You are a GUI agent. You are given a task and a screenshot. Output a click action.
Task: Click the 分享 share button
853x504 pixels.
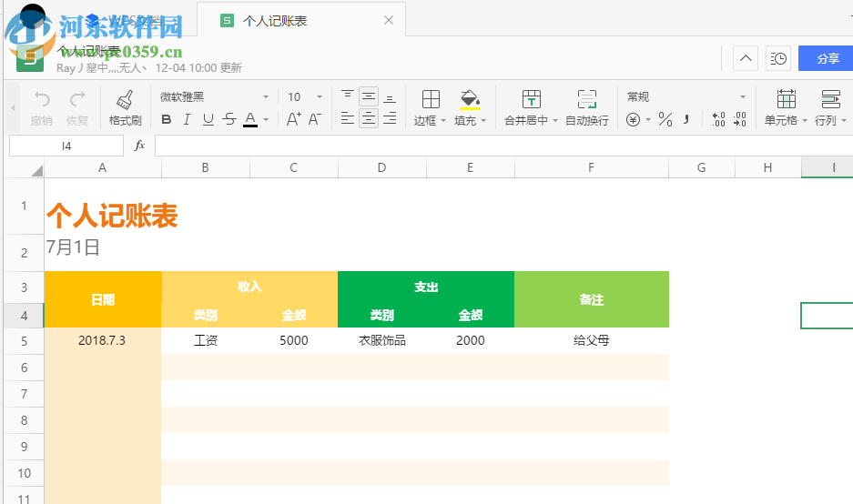[827, 58]
